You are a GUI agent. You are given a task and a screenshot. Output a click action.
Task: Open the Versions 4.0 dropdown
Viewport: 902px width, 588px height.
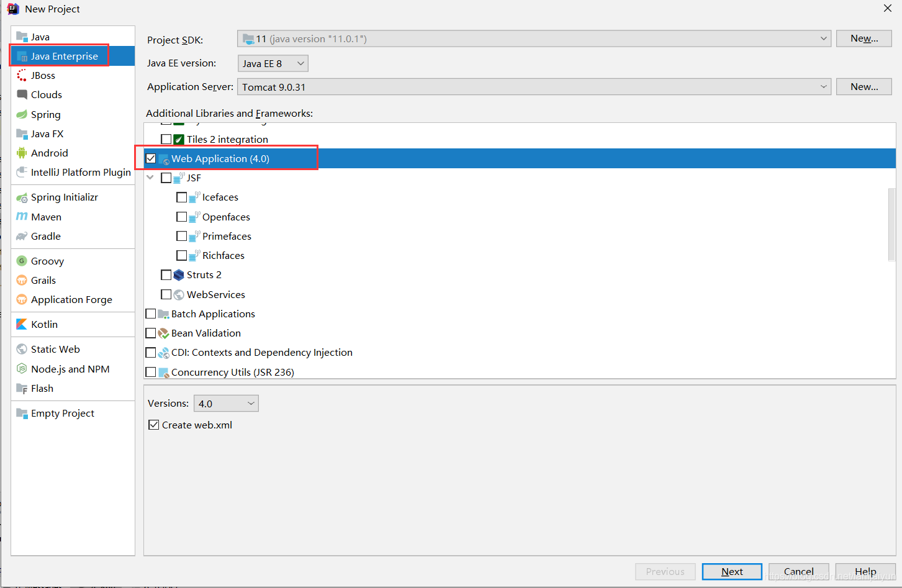pyautogui.click(x=226, y=404)
